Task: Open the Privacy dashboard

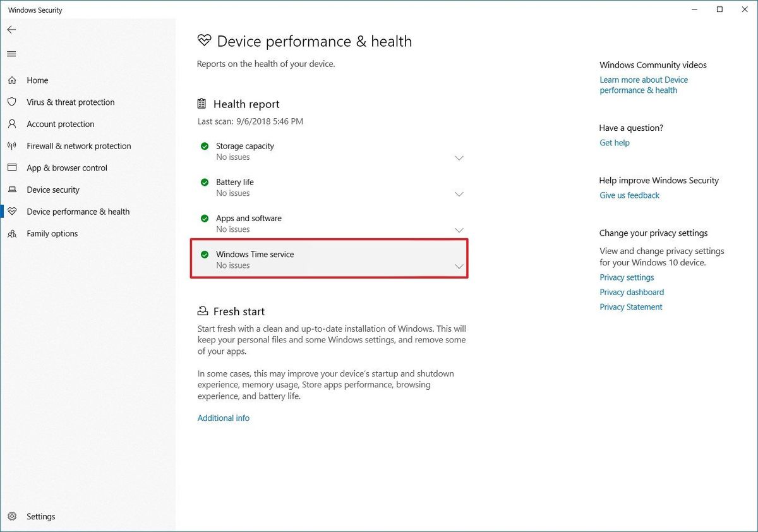Action: pyautogui.click(x=631, y=292)
